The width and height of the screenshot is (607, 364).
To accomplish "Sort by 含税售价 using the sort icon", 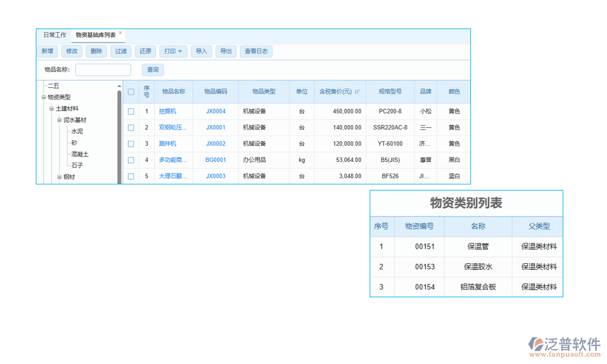I will pyautogui.click(x=358, y=92).
